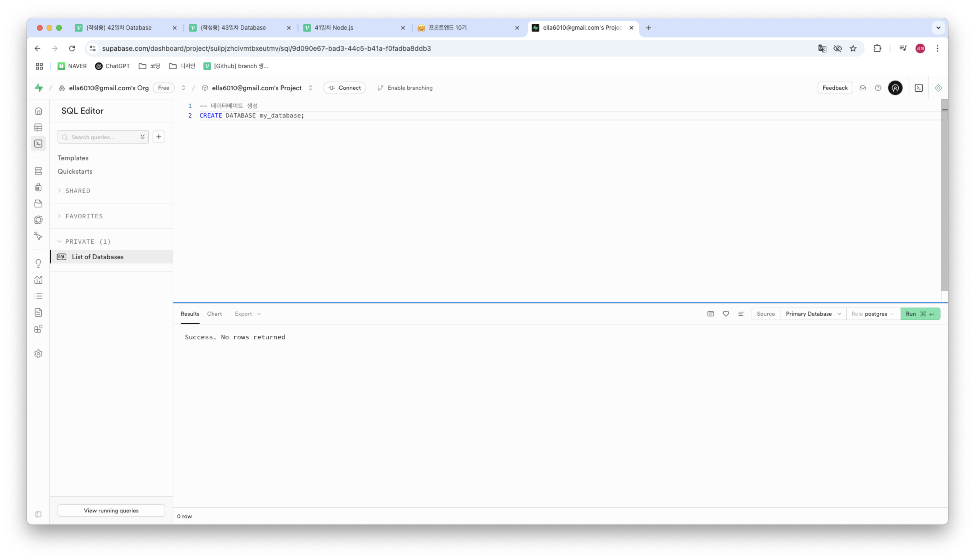Open the API Docs document icon
Image resolution: width=975 pixels, height=560 pixels.
pyautogui.click(x=38, y=312)
